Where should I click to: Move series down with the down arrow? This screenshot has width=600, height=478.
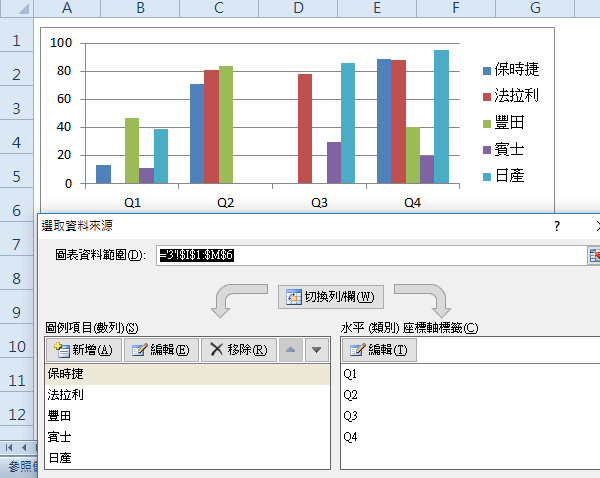click(x=316, y=350)
